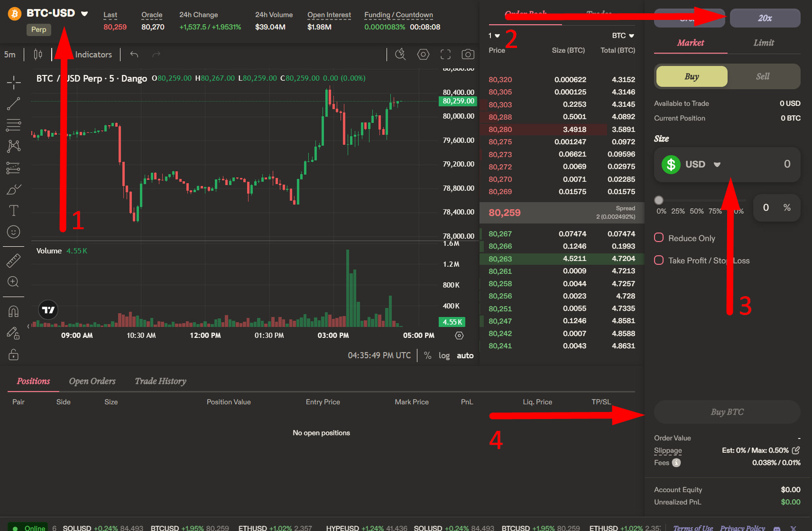Open the Discord link icon
The width and height of the screenshot is (812, 531).
coord(777,528)
